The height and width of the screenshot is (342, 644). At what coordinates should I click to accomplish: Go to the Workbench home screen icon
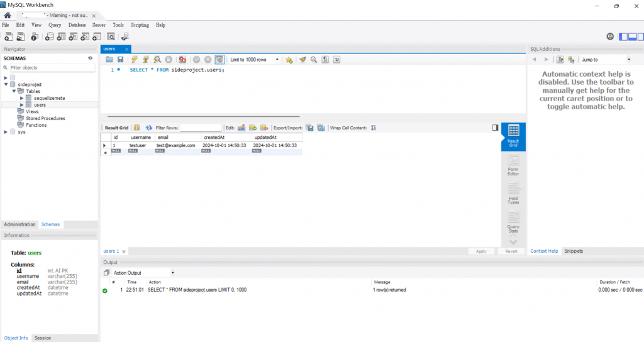(x=8, y=15)
